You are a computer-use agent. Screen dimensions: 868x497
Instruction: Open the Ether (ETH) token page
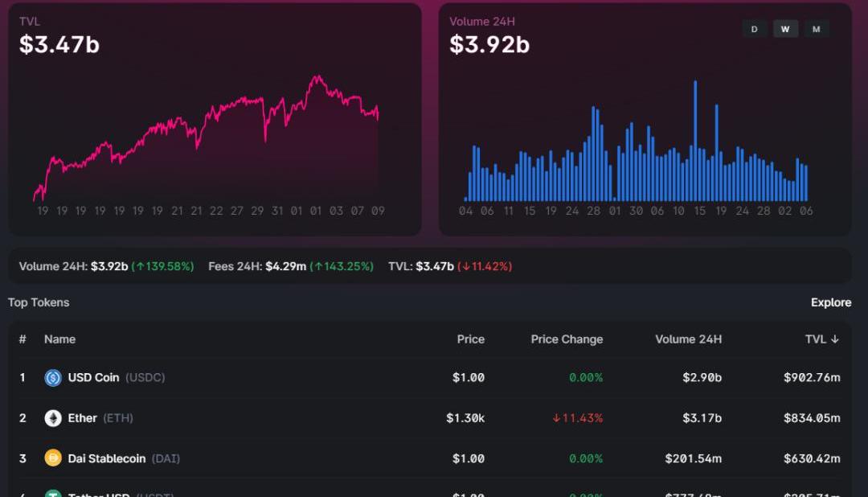coord(100,418)
